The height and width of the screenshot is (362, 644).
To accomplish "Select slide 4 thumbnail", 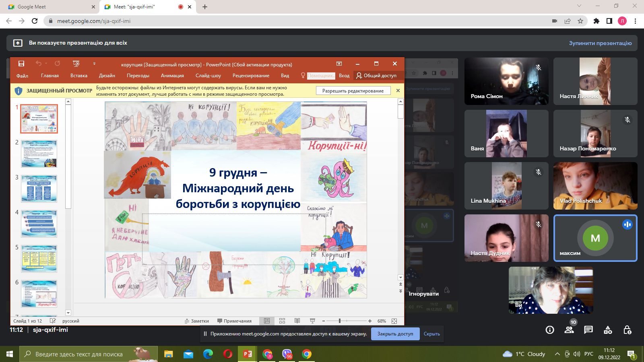I will 39,224.
